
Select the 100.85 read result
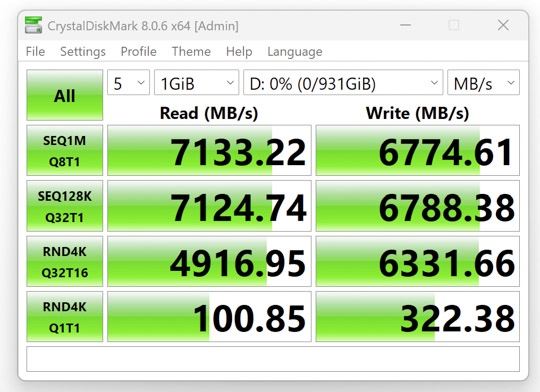[x=209, y=317]
